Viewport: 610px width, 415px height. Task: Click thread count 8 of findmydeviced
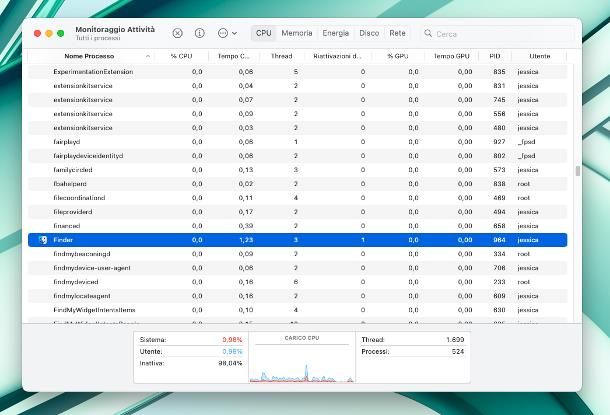tap(296, 282)
